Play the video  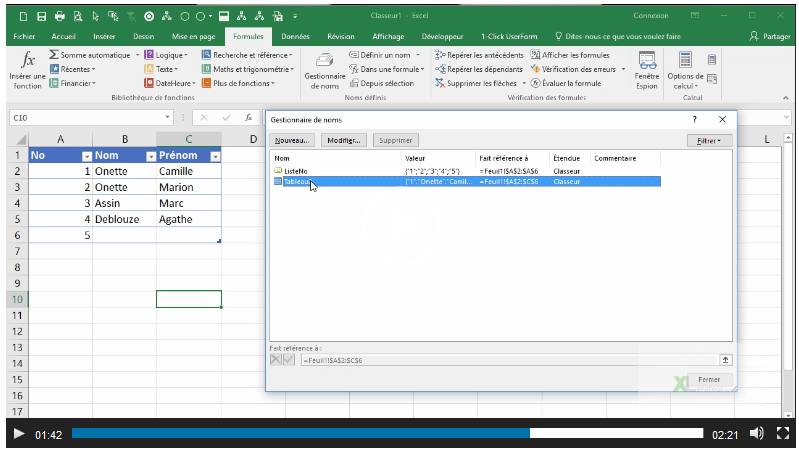[19, 434]
